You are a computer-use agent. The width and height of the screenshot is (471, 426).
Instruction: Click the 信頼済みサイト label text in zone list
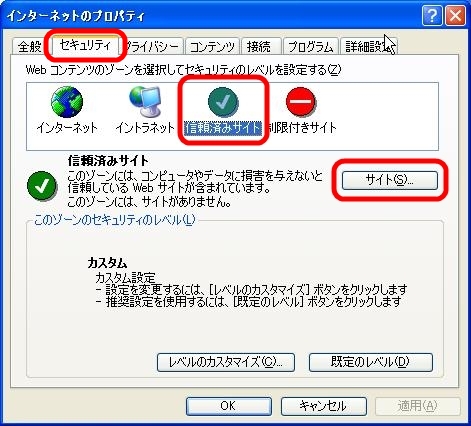(223, 128)
